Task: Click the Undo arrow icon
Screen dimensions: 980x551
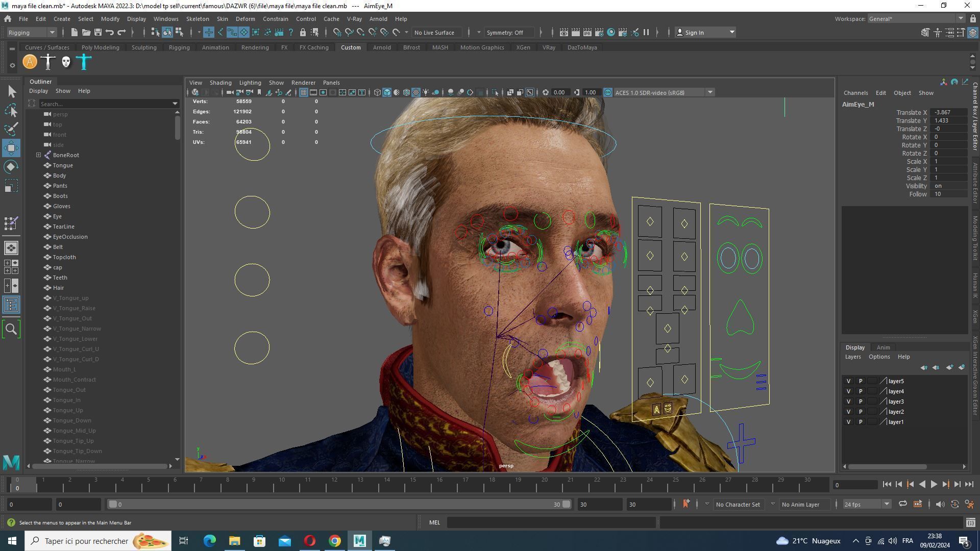Action: pyautogui.click(x=110, y=32)
